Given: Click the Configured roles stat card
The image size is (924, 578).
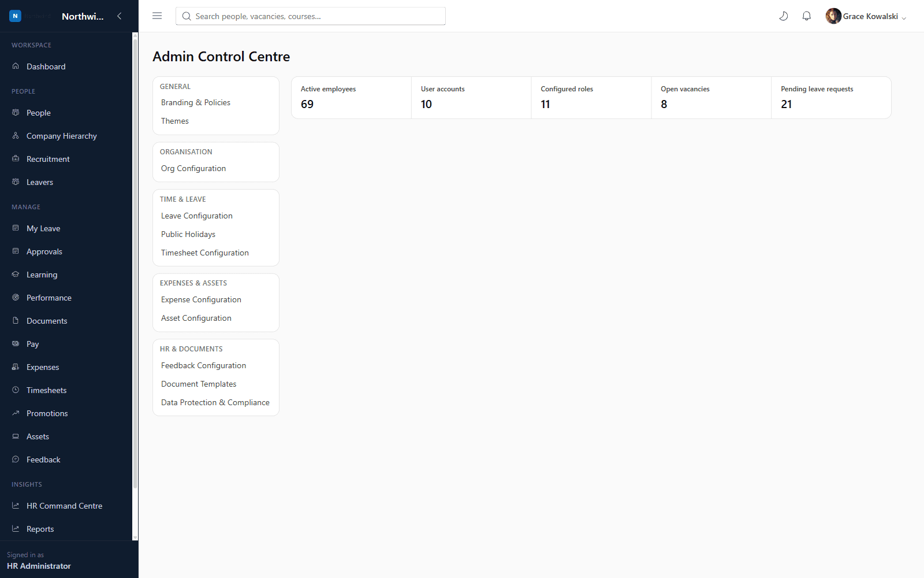Looking at the screenshot, I should (591, 98).
